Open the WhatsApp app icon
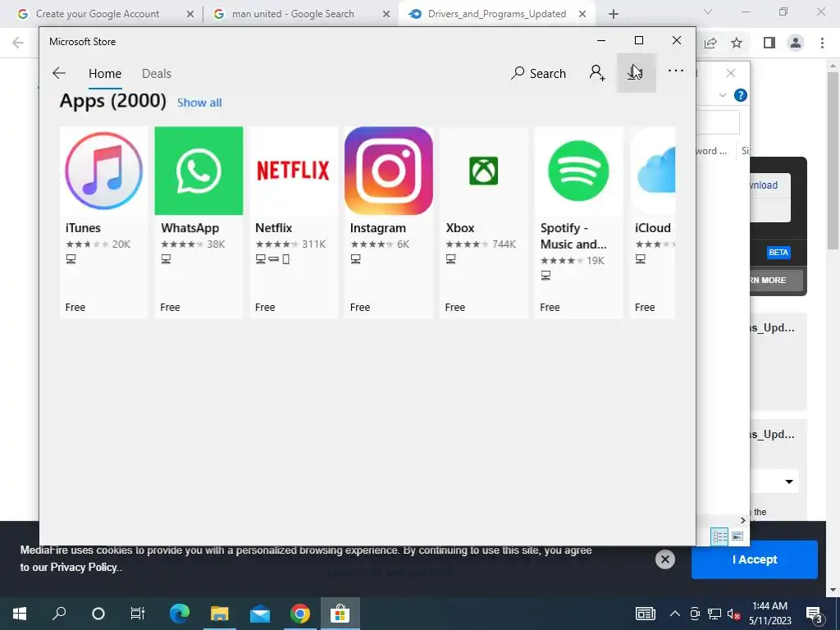840x630 pixels. [x=199, y=171]
